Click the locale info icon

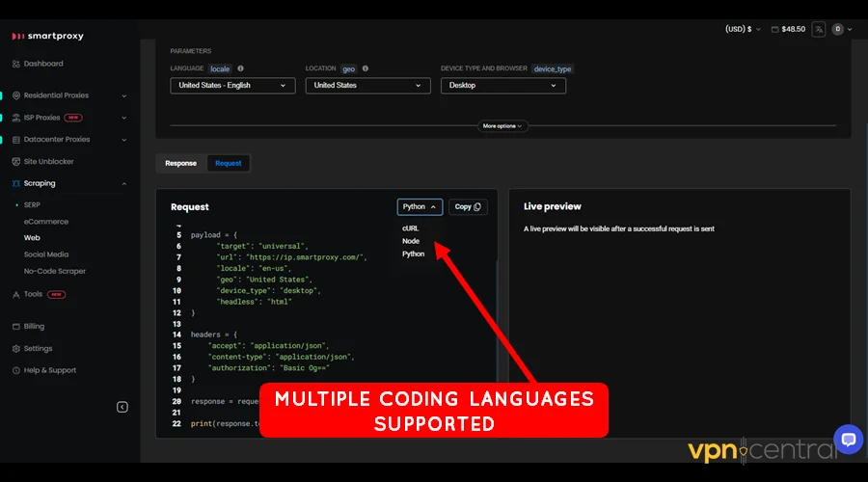(240, 68)
